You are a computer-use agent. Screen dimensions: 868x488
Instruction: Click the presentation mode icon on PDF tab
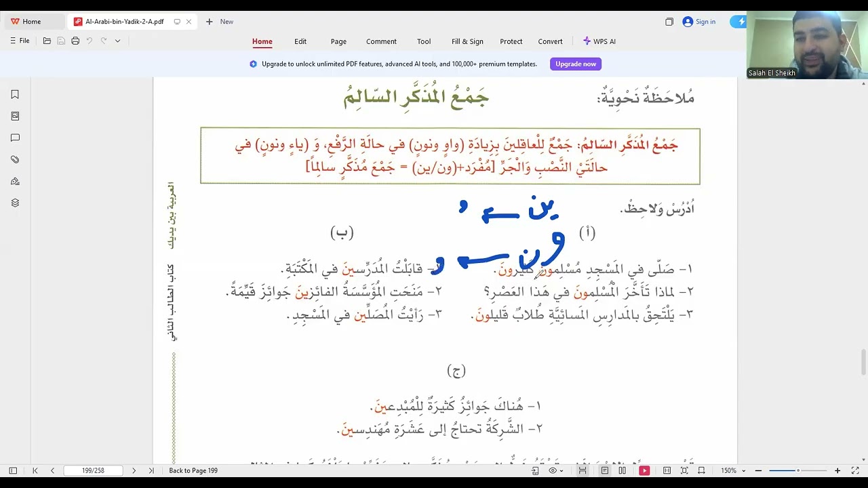point(177,22)
